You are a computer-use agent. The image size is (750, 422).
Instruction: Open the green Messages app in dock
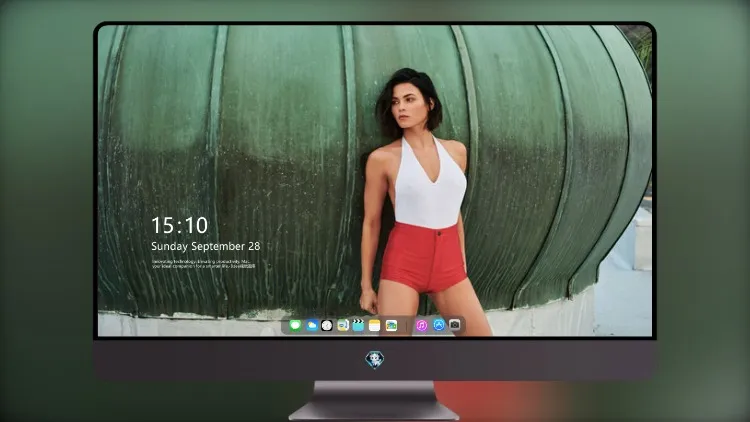pos(295,326)
